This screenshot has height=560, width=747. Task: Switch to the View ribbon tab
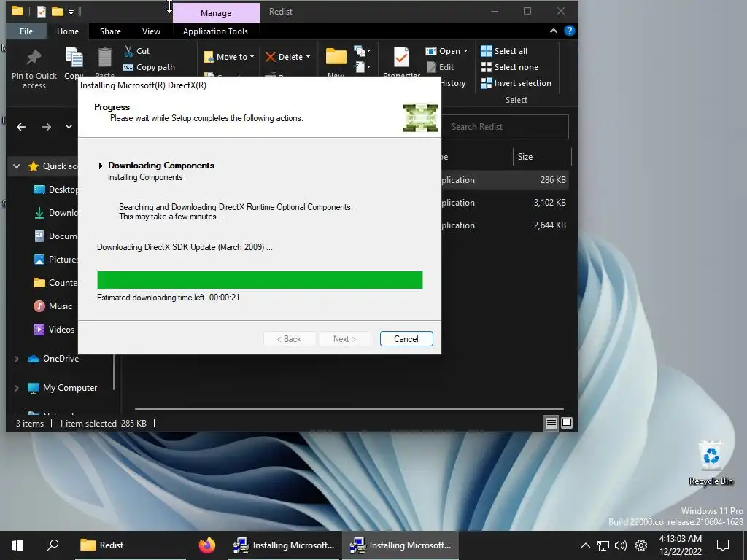click(x=151, y=31)
